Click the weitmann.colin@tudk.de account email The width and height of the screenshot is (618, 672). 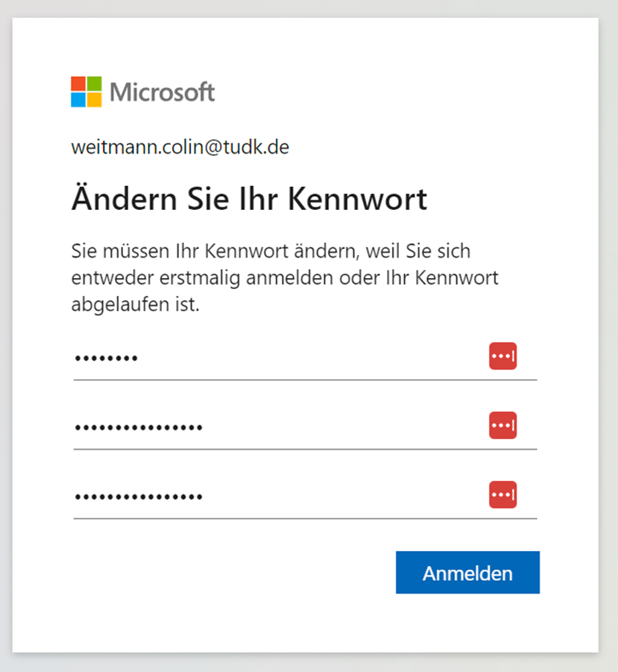[180, 147]
